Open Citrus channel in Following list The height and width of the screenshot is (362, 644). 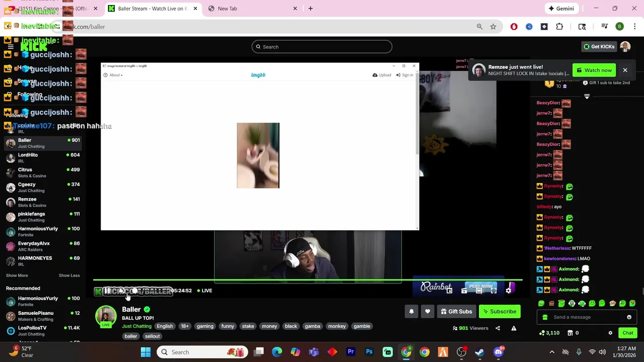pyautogui.click(x=43, y=172)
